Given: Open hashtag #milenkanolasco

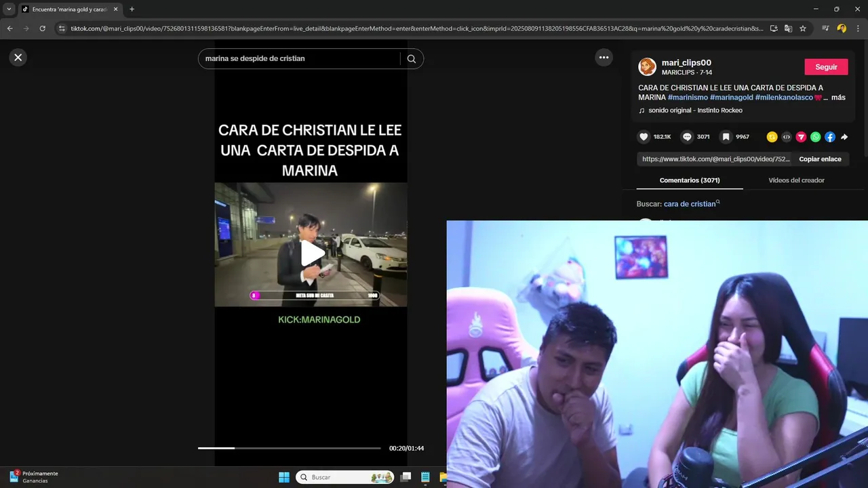Looking at the screenshot, I should pos(784,98).
